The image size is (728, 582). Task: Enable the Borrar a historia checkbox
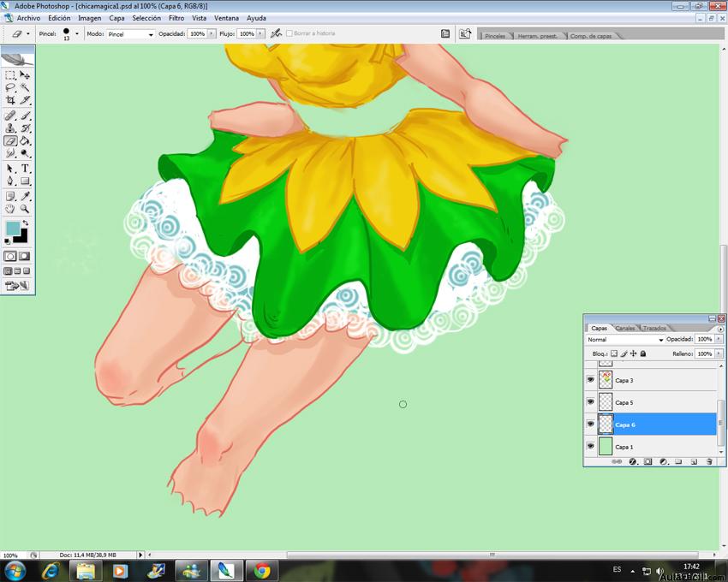(x=289, y=33)
